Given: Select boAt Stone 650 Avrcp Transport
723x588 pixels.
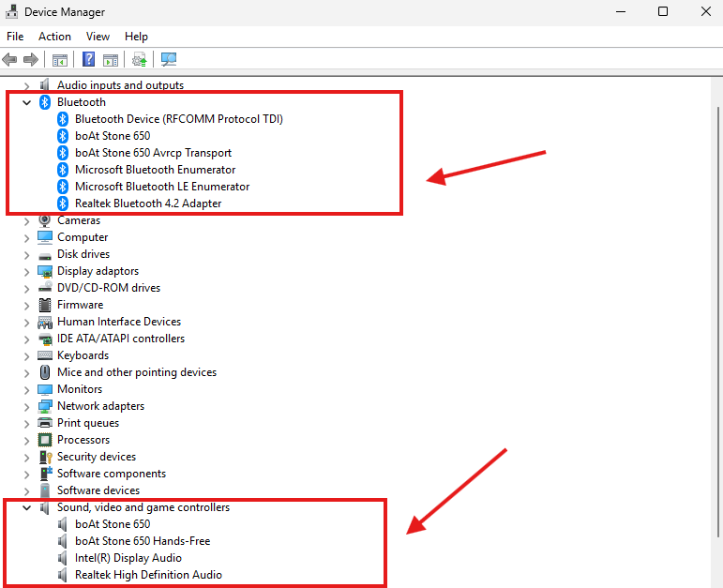Looking at the screenshot, I should (x=153, y=153).
